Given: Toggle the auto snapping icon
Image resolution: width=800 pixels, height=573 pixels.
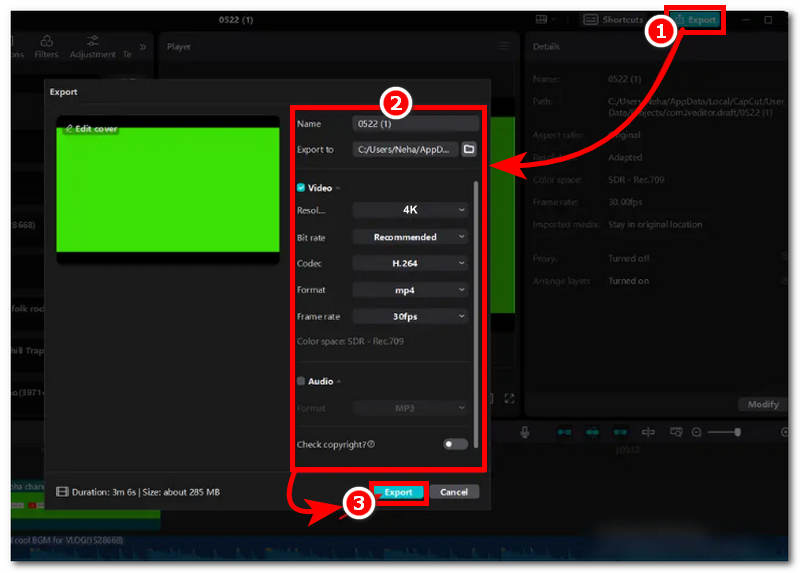Looking at the screenshot, I should tap(592, 432).
